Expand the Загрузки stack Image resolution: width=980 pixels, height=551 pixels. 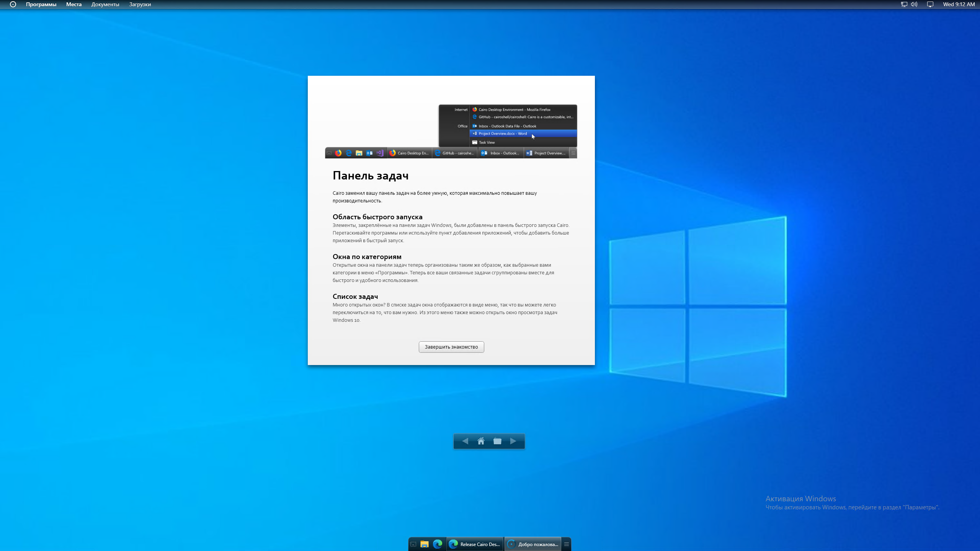[140, 5]
